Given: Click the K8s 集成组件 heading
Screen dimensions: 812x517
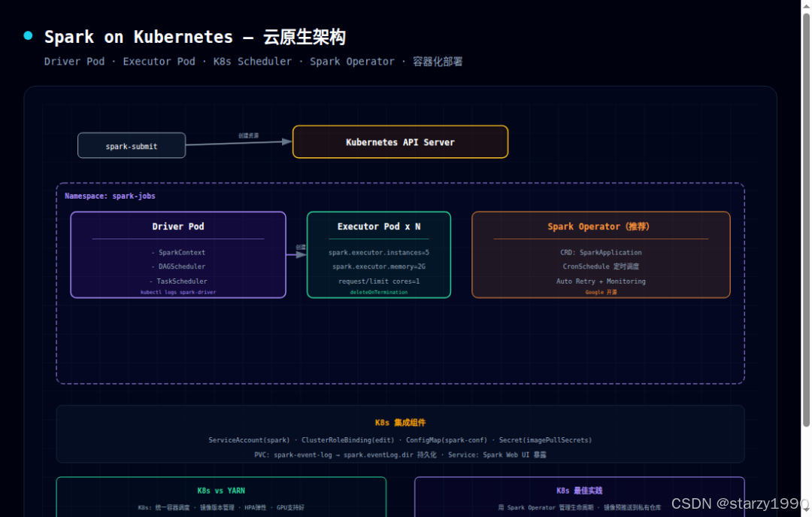Looking at the screenshot, I should pyautogui.click(x=400, y=423).
